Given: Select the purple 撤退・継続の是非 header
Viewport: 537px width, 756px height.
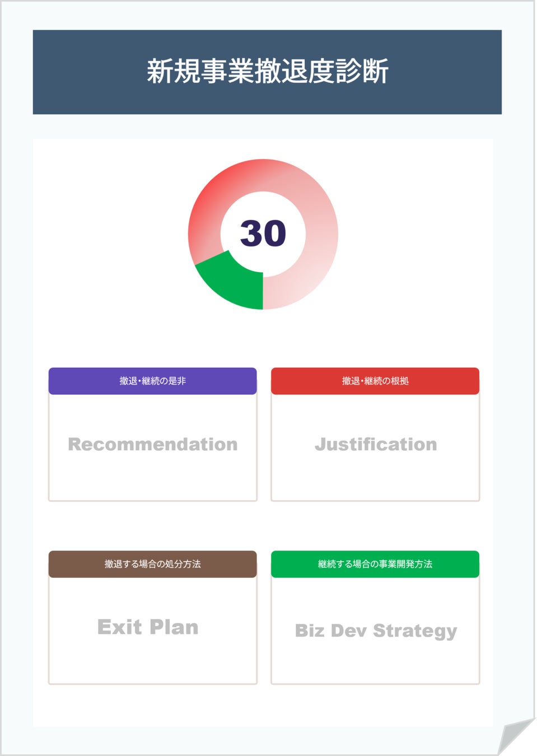Looking at the screenshot, I should click(x=152, y=381).
